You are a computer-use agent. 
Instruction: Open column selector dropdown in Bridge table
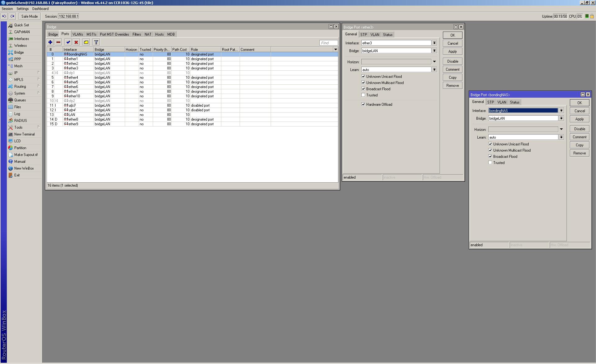[336, 50]
